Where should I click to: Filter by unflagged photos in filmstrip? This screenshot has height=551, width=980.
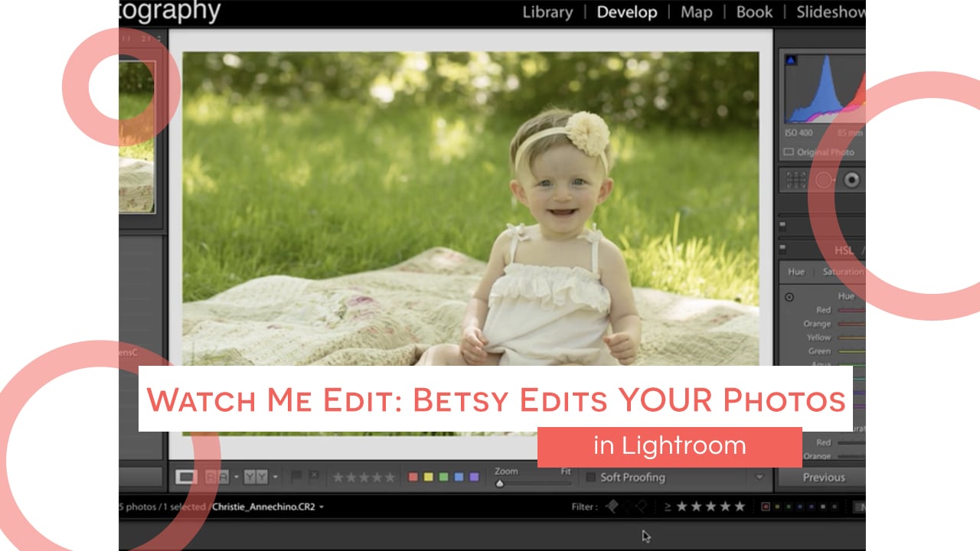coord(626,506)
